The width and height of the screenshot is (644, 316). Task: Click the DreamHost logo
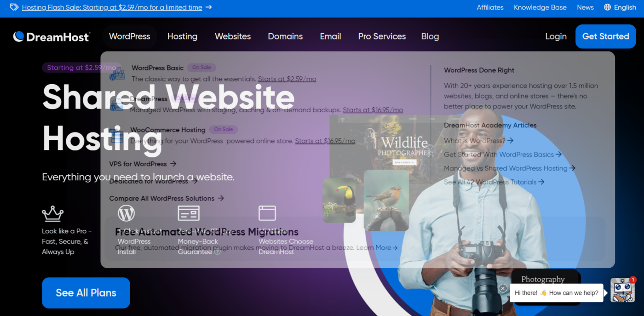pos(52,37)
